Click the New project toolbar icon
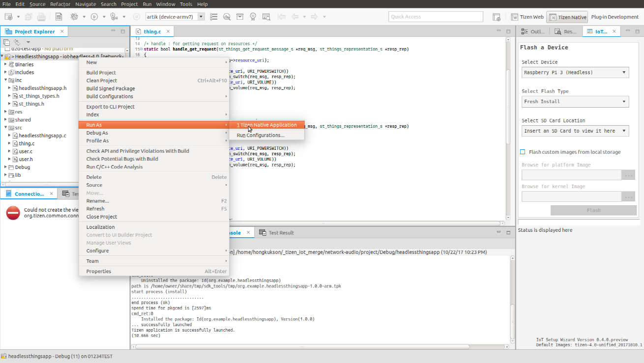 tap(8, 17)
